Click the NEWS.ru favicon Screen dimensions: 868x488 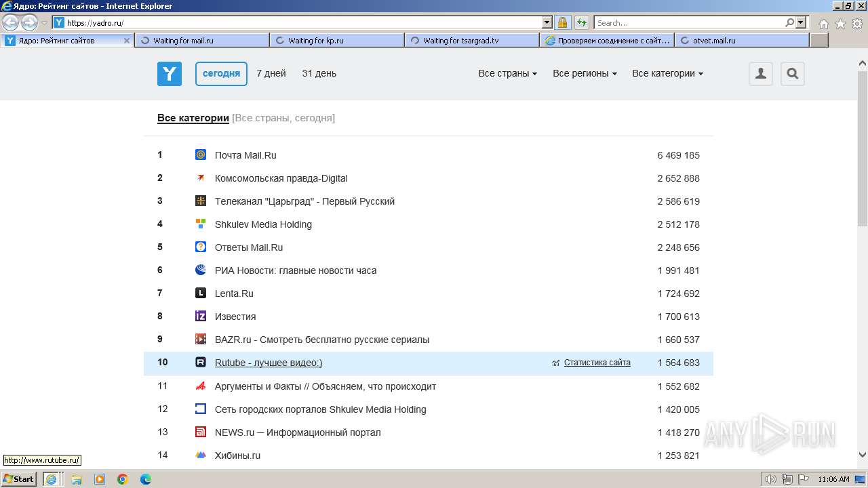[x=201, y=432]
